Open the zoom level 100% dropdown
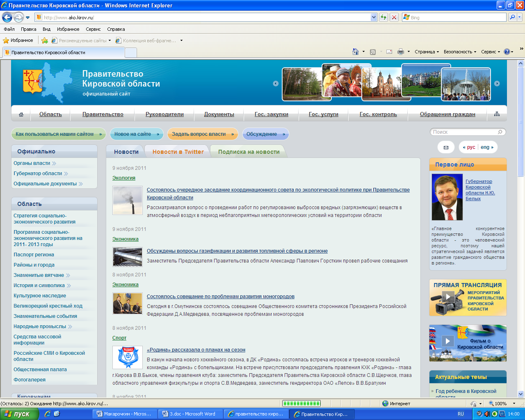This screenshot has height=420, width=525. click(x=514, y=404)
